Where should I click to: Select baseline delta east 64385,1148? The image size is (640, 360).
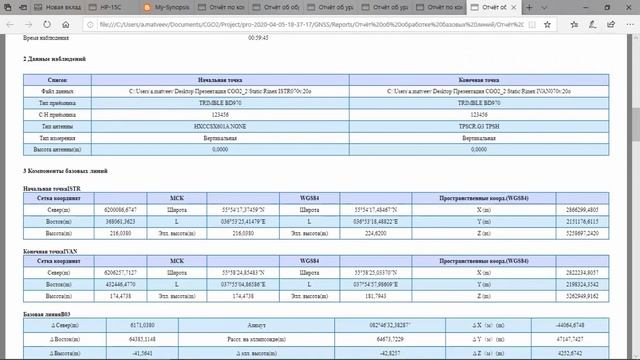(142, 339)
